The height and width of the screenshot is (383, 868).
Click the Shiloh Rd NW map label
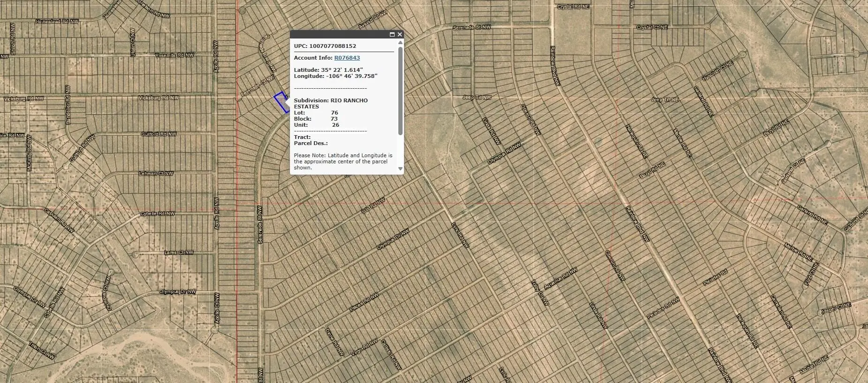(x=13, y=39)
